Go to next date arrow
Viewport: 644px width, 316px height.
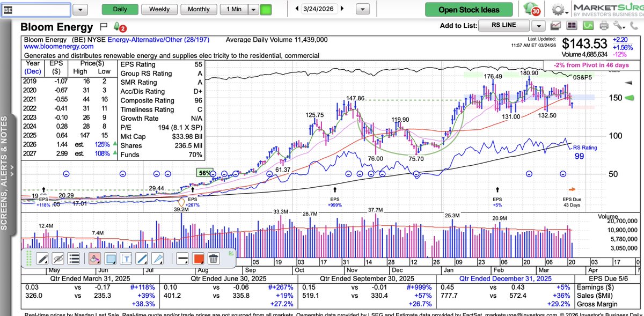point(343,9)
